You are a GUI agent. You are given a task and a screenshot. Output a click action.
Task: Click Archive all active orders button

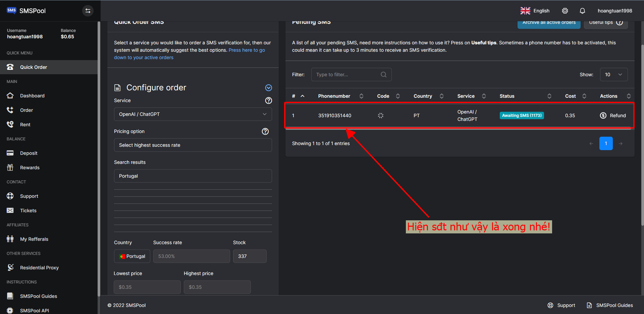tap(549, 24)
